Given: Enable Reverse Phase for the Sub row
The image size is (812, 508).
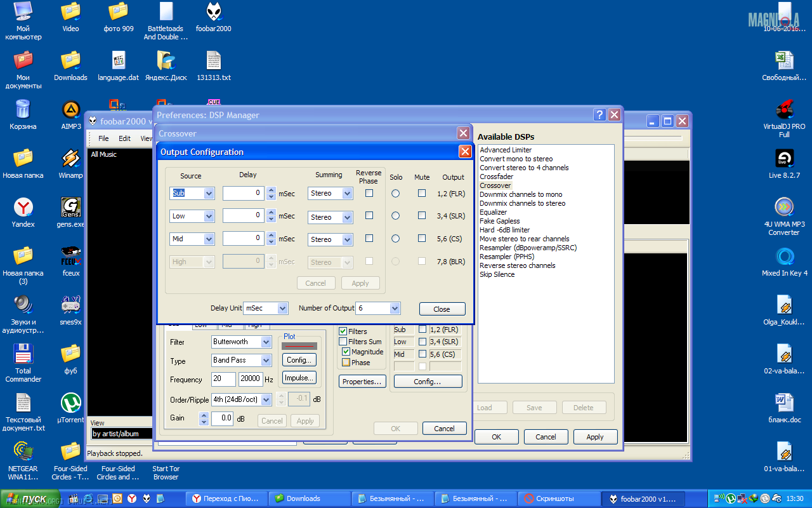Looking at the screenshot, I should [369, 193].
